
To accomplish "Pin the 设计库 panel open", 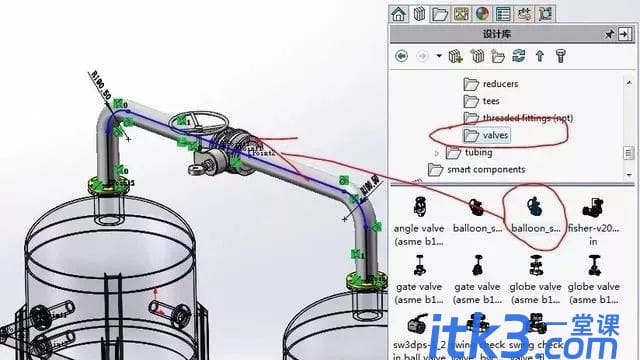I will [609, 34].
